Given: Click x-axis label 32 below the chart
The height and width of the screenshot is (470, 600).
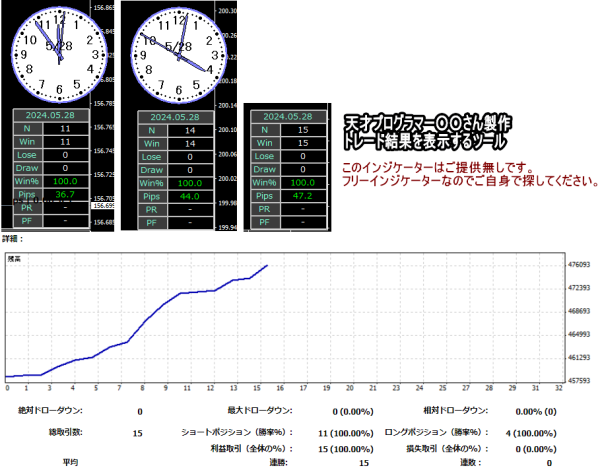Looking at the screenshot, I should [559, 388].
